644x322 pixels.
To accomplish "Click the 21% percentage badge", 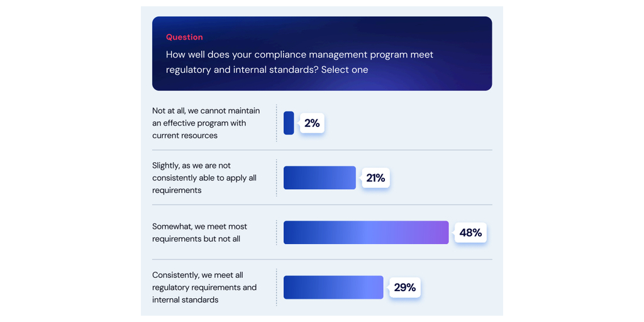I will point(375,178).
